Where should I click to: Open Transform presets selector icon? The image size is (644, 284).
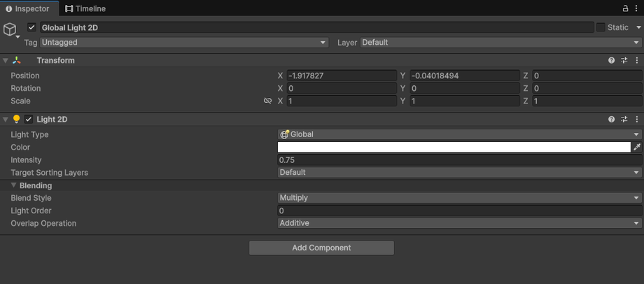(x=624, y=60)
